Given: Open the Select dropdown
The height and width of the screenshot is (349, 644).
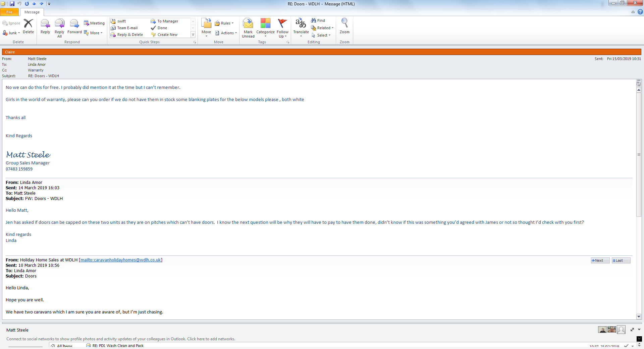Looking at the screenshot, I should pyautogui.click(x=321, y=35).
